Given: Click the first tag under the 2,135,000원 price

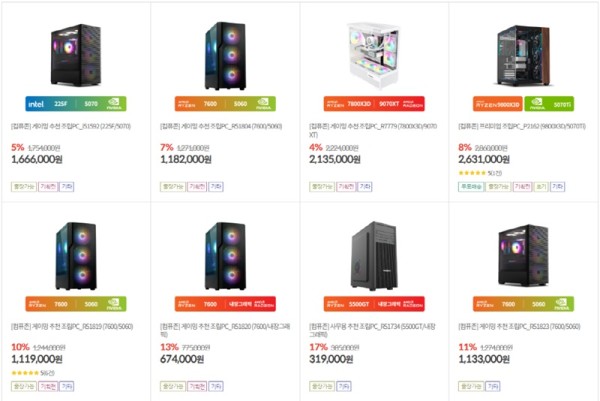Looking at the screenshot, I should pyautogui.click(x=321, y=186).
